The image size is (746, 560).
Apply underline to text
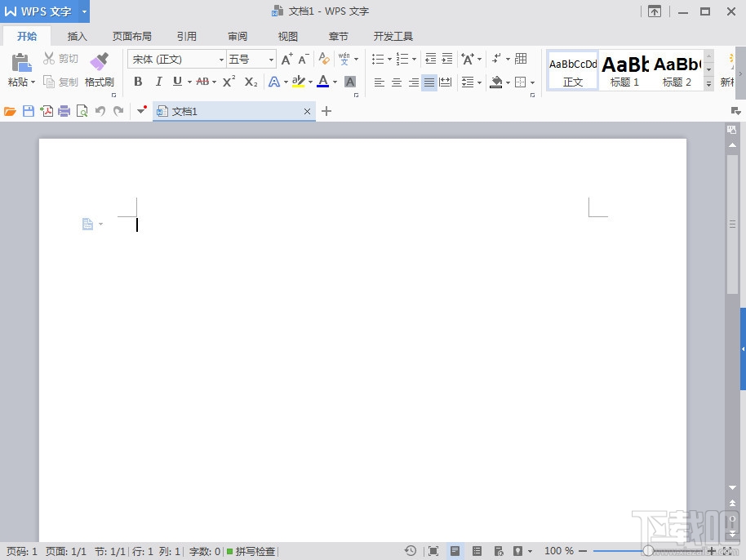click(178, 82)
